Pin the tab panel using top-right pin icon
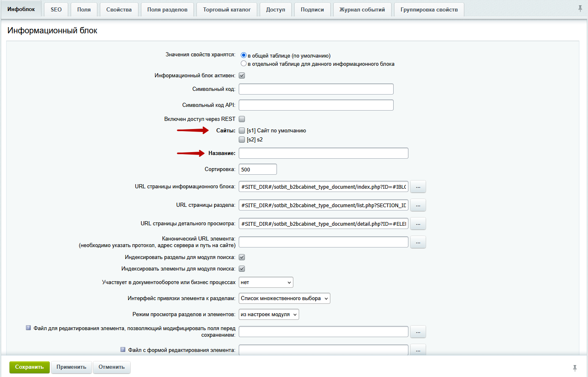588x377 pixels. coord(581,7)
